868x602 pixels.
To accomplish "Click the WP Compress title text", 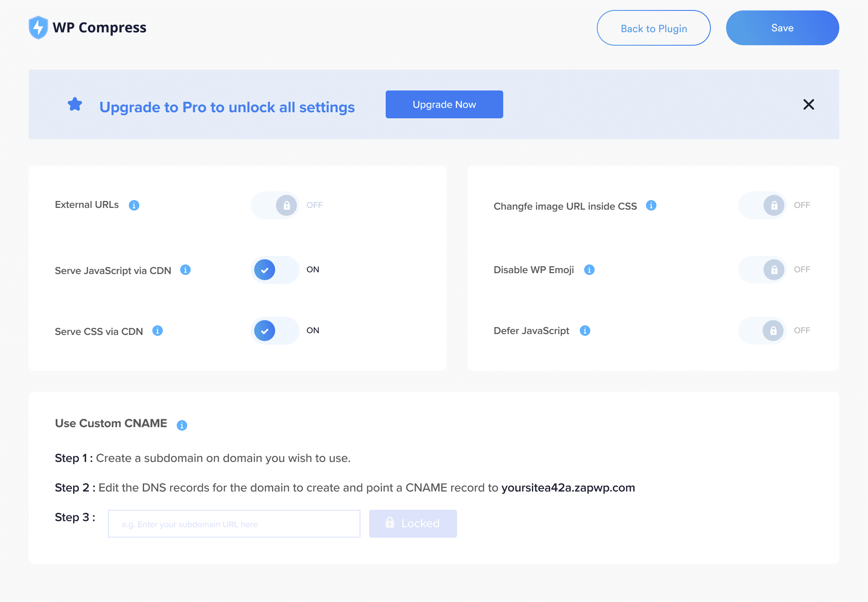I will [99, 27].
